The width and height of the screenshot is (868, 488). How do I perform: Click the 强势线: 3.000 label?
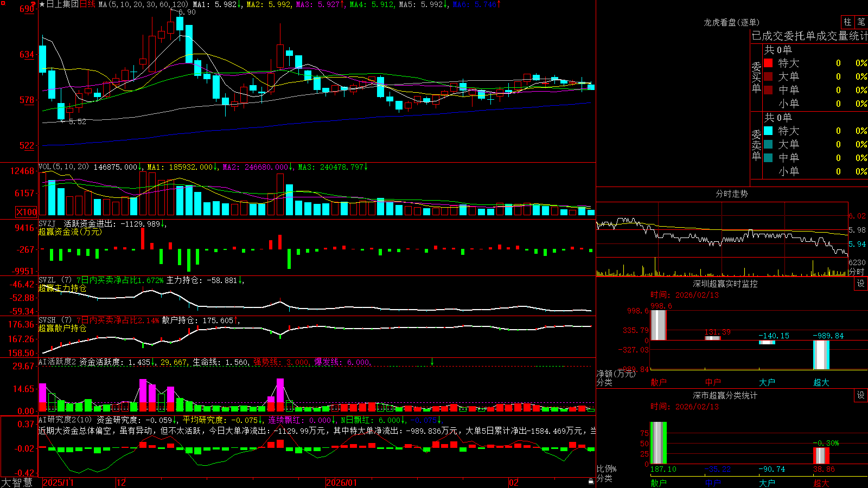281,362
